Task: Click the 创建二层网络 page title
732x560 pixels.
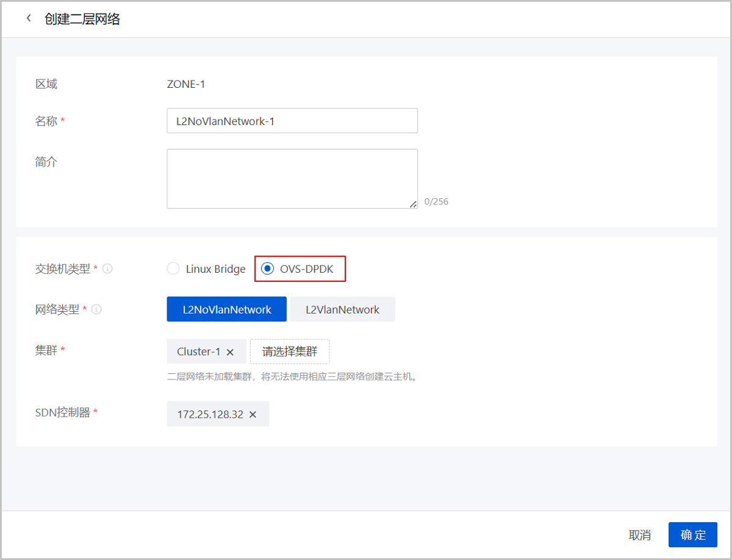Action: click(x=82, y=19)
